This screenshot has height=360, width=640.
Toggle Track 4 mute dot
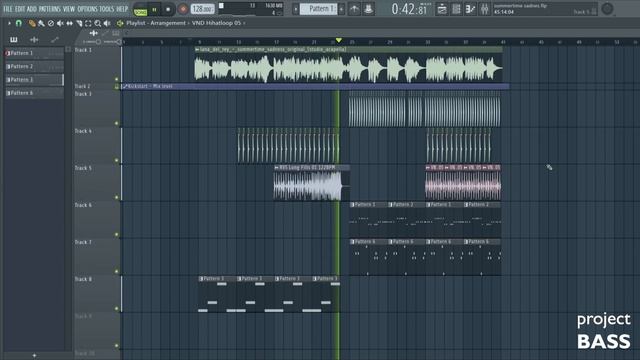pos(116,160)
